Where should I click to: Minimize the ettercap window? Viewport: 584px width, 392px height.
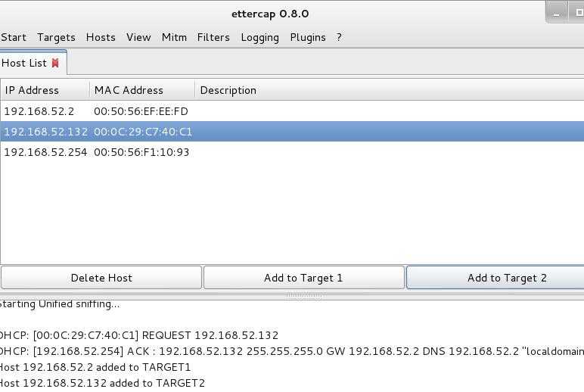(557, 12)
